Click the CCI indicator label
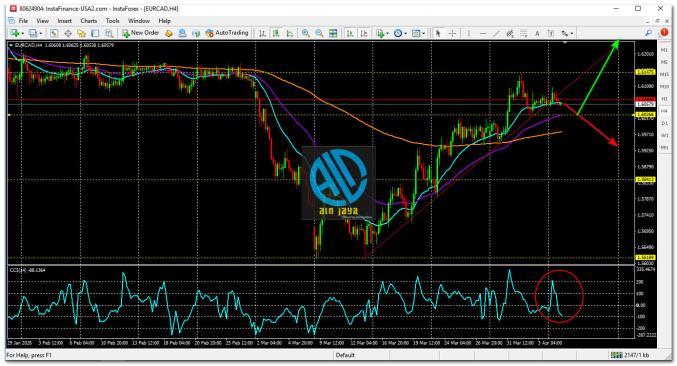Viewport: 677px width, 366px height. tap(27, 270)
